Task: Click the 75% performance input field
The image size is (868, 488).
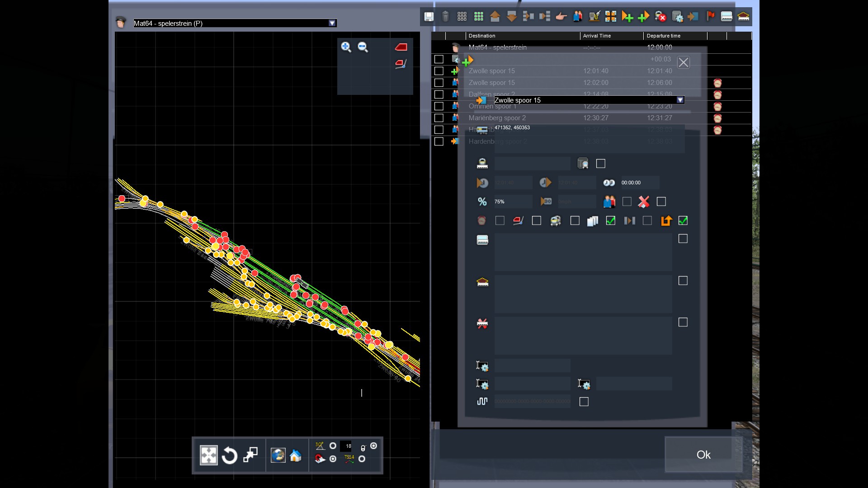Action: tap(513, 202)
